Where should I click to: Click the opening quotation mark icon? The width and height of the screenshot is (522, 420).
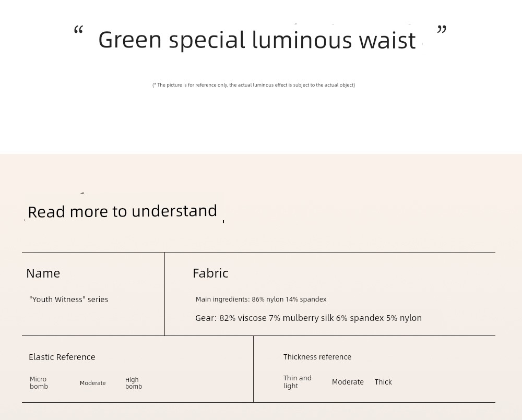coord(78,30)
